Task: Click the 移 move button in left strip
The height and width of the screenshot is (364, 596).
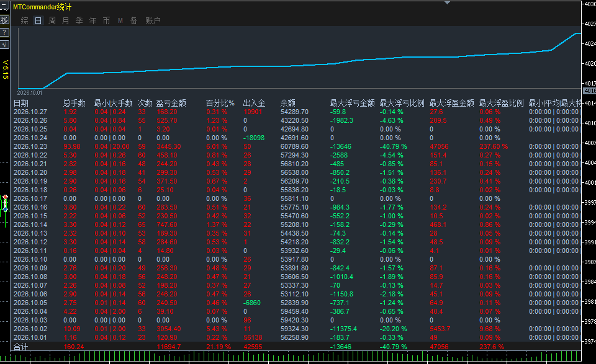Action: pos(4,20)
